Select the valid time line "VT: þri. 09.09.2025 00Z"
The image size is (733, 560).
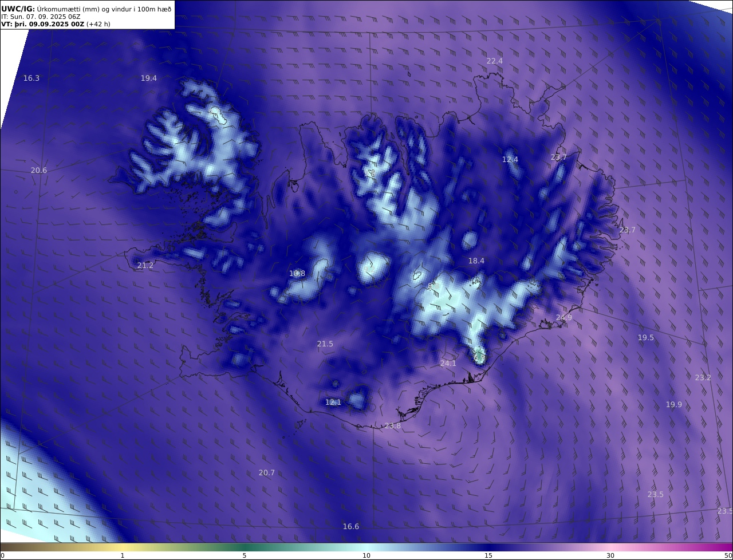(x=42, y=25)
